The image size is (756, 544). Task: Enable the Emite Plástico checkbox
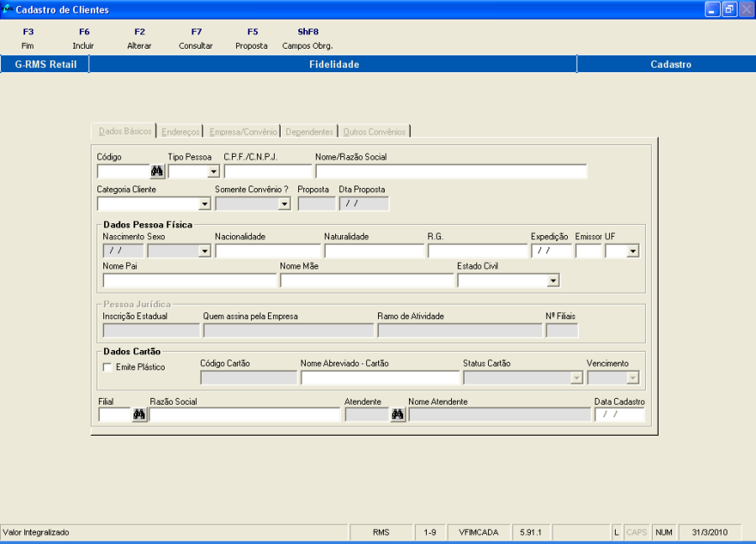coord(108,367)
